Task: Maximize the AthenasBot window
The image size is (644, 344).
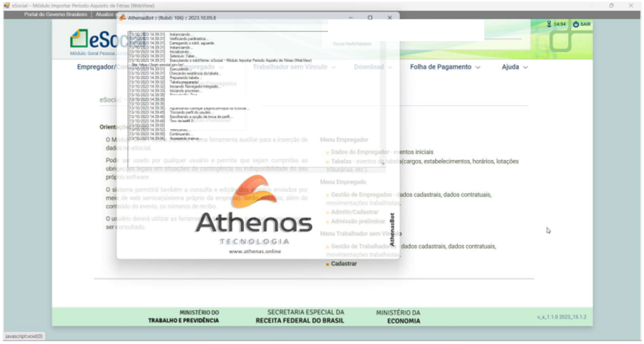Action: 370,18
